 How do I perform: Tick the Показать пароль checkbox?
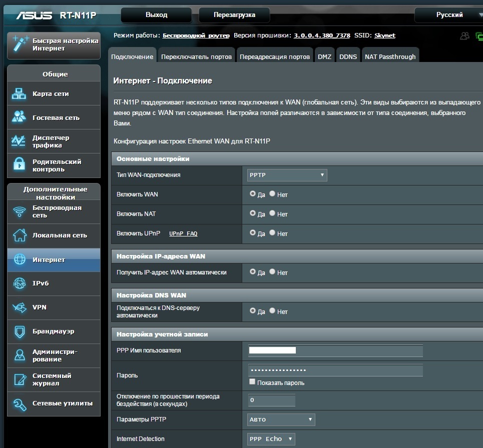[x=252, y=381]
